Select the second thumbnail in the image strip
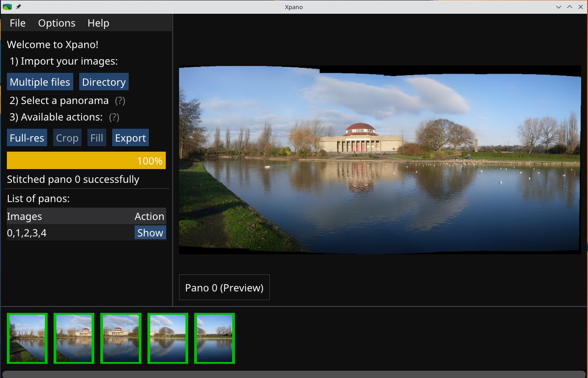This screenshot has height=378, width=588. click(74, 338)
